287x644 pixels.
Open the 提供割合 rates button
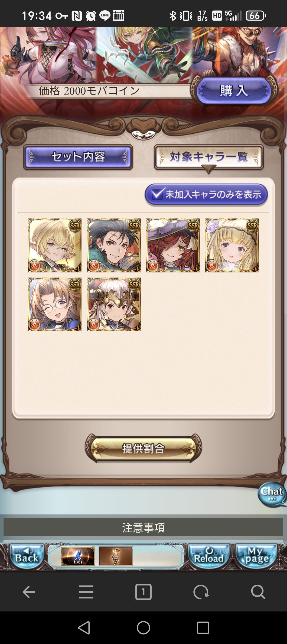[x=143, y=449]
